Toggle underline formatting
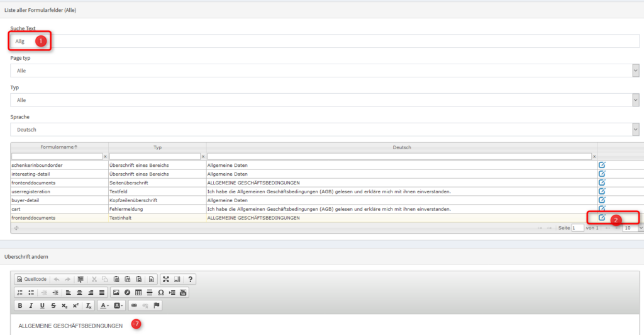This screenshot has width=644, height=335. coord(42,305)
